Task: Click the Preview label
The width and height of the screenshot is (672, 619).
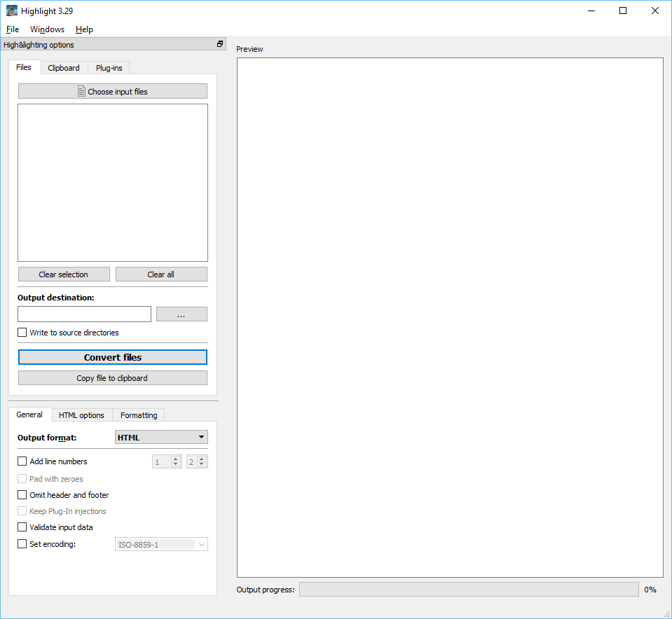Action: tap(249, 49)
